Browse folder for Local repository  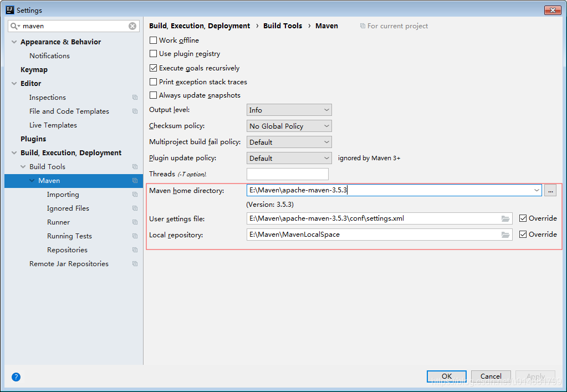505,235
